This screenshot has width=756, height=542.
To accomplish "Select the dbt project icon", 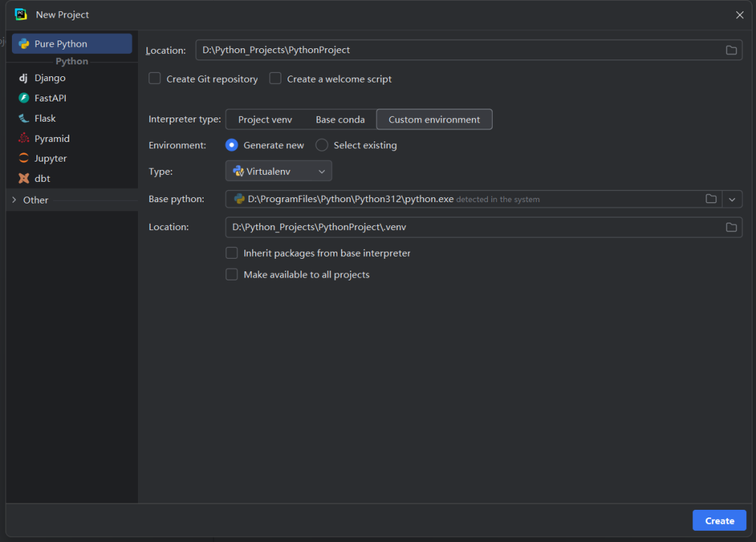I will click(x=24, y=179).
